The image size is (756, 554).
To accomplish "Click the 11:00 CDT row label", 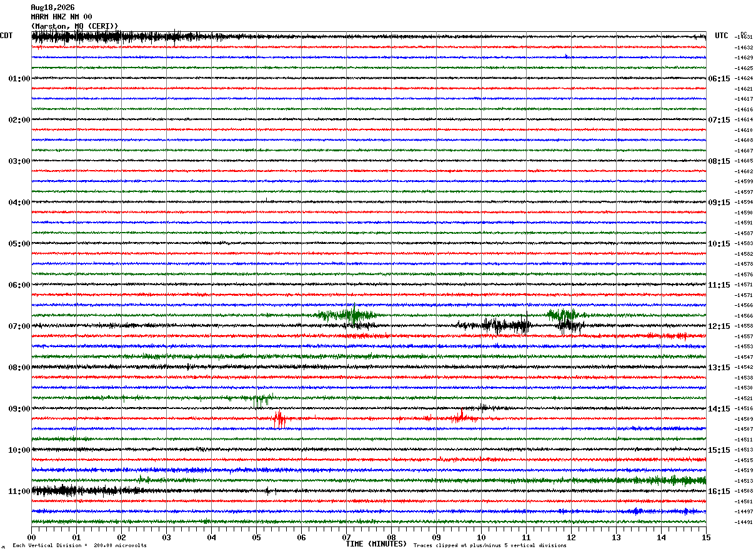I will point(19,491).
